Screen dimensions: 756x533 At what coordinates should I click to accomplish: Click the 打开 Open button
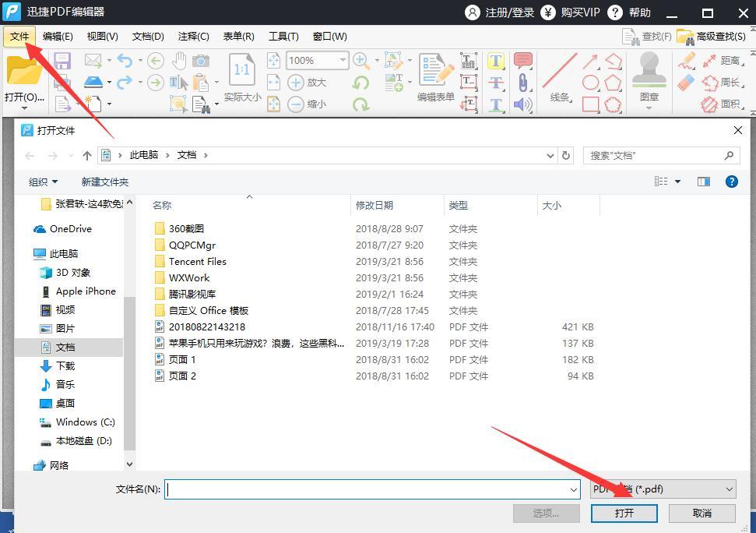click(x=624, y=514)
